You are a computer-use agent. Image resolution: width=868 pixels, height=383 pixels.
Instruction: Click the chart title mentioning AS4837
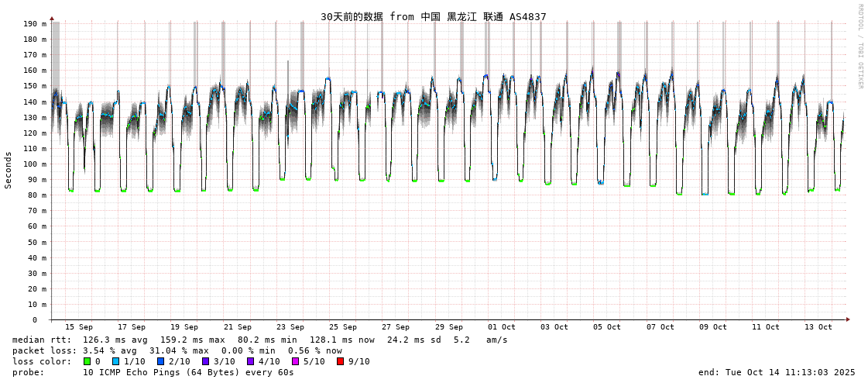pos(433,16)
